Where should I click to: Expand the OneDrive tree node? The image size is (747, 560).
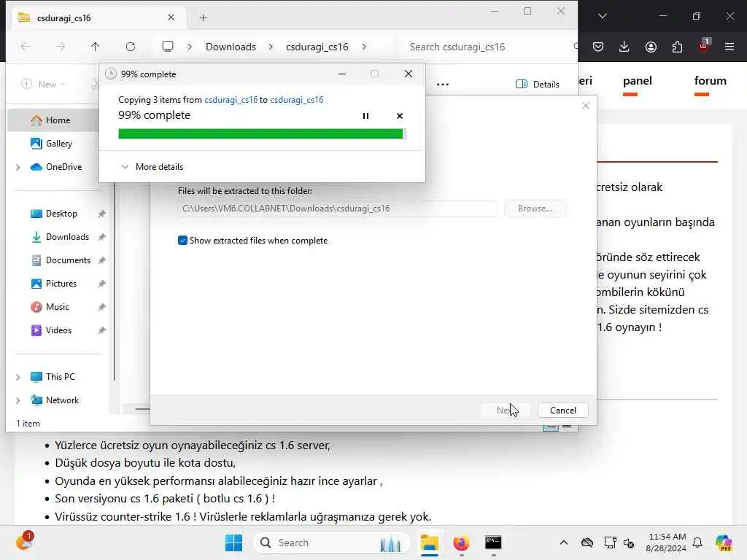[x=18, y=167]
